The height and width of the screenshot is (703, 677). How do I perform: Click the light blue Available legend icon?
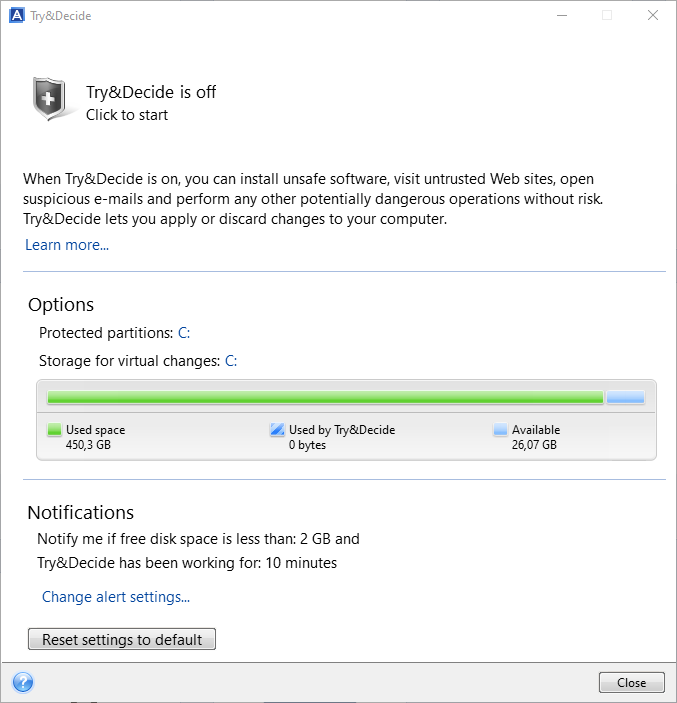(x=500, y=430)
